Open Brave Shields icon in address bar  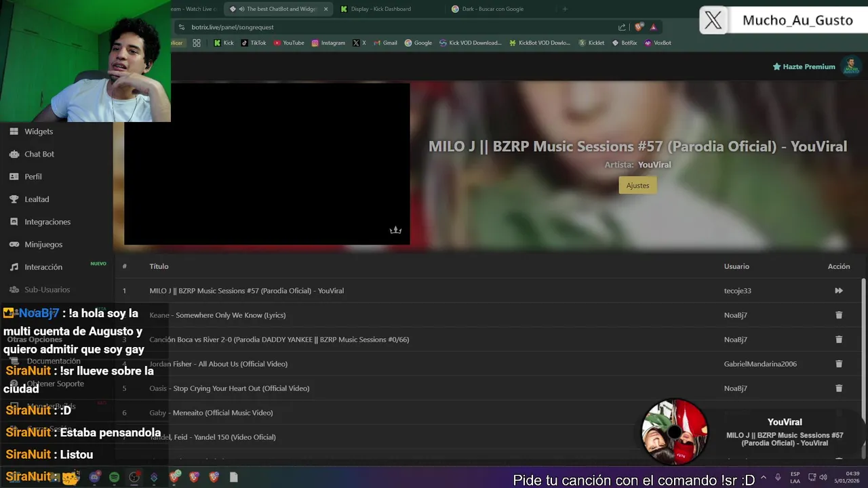pos(639,27)
